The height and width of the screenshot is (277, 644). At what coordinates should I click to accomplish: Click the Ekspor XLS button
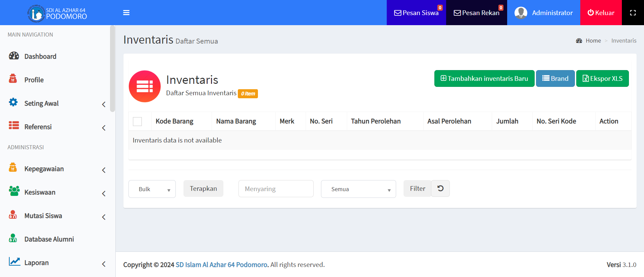(602, 78)
